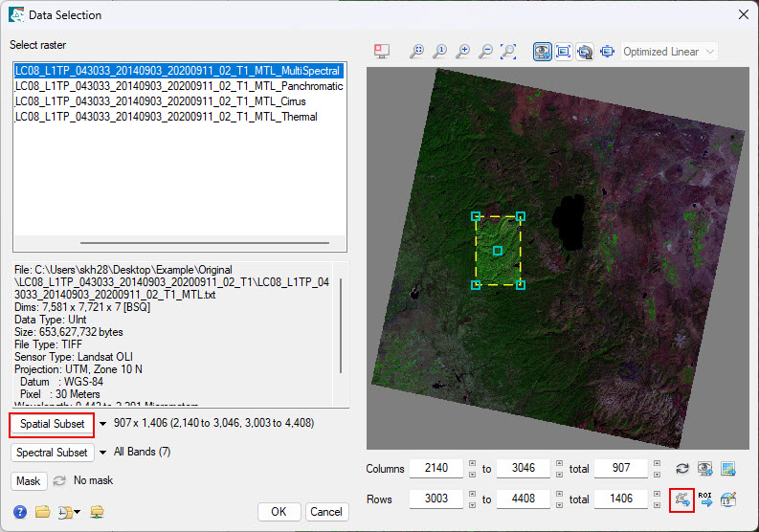
Task: Select the MTL_MultiSpectral raster entry
Action: pyautogui.click(x=179, y=71)
